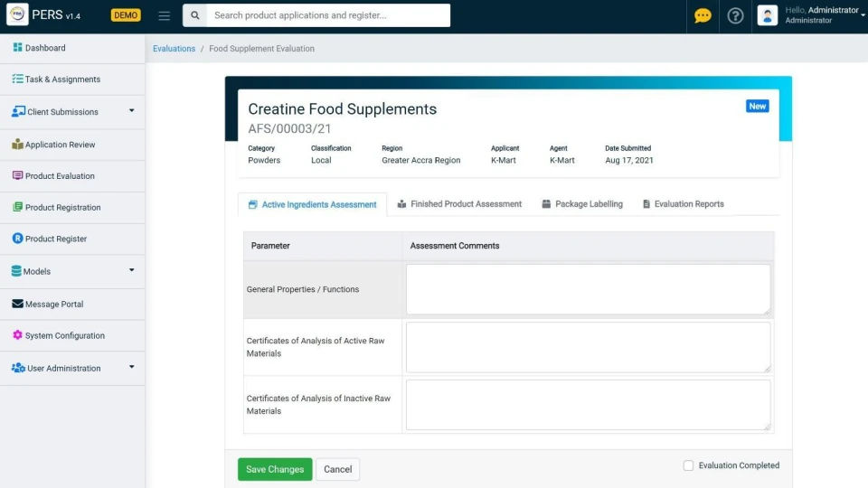Switch to Package Labelling tab
This screenshot has height=488, width=868.
582,204
